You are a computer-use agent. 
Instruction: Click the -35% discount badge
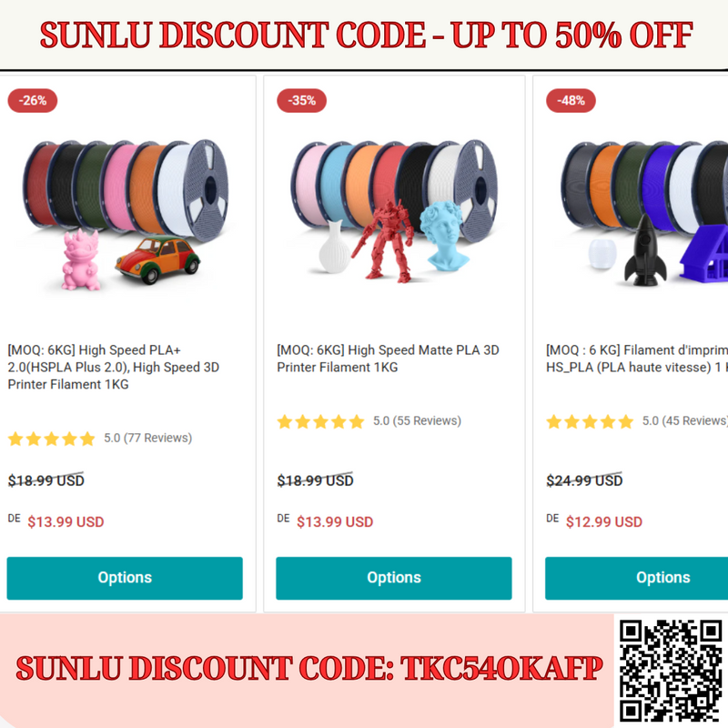pyautogui.click(x=302, y=100)
